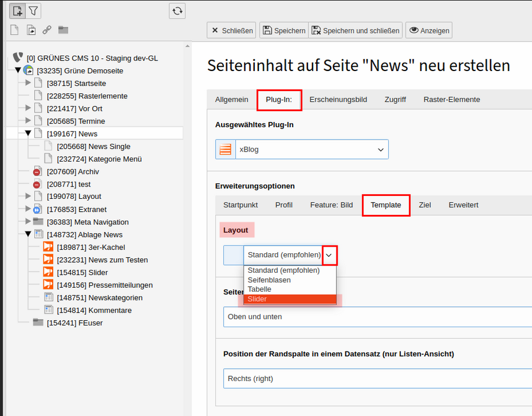Viewport: 532px width, 416px height.
Task: Click the page tree scroll-up arrow
Action: coord(187,46)
